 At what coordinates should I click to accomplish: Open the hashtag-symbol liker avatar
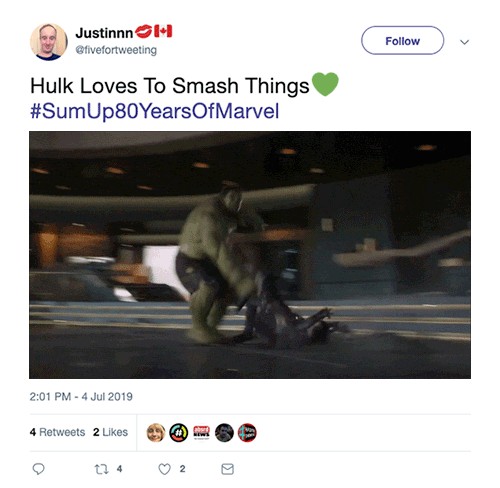[179, 433]
